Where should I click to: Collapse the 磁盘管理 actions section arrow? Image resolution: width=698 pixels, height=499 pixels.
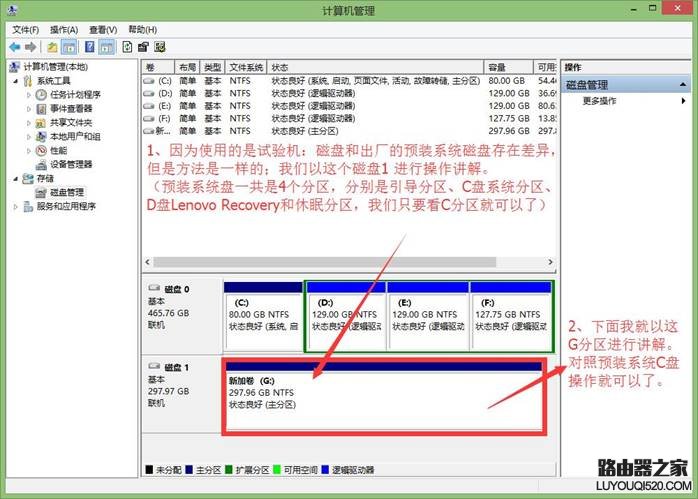click(683, 85)
